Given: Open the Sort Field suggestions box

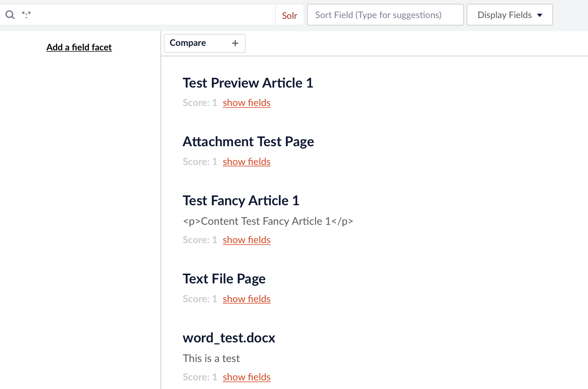Looking at the screenshot, I should point(385,15).
